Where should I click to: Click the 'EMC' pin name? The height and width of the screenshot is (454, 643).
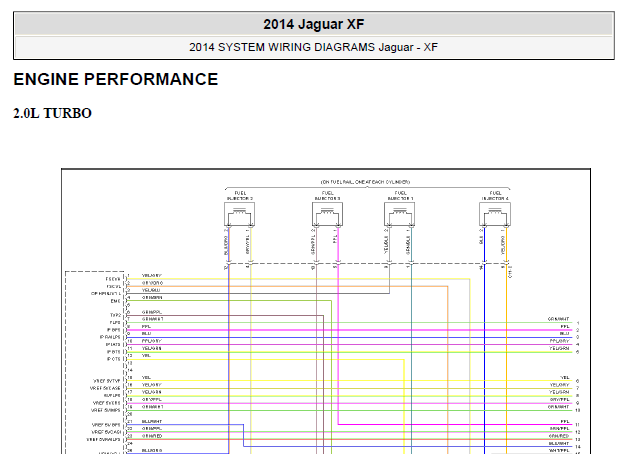pyautogui.click(x=116, y=301)
